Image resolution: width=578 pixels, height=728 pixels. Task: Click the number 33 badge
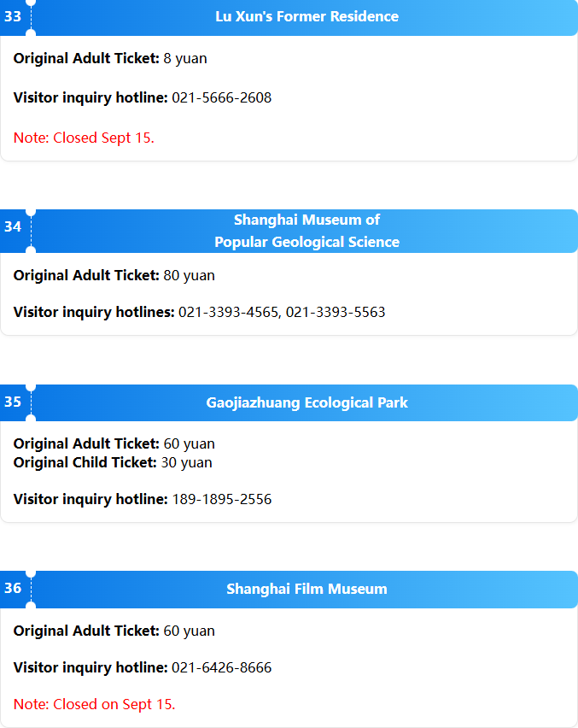13,17
